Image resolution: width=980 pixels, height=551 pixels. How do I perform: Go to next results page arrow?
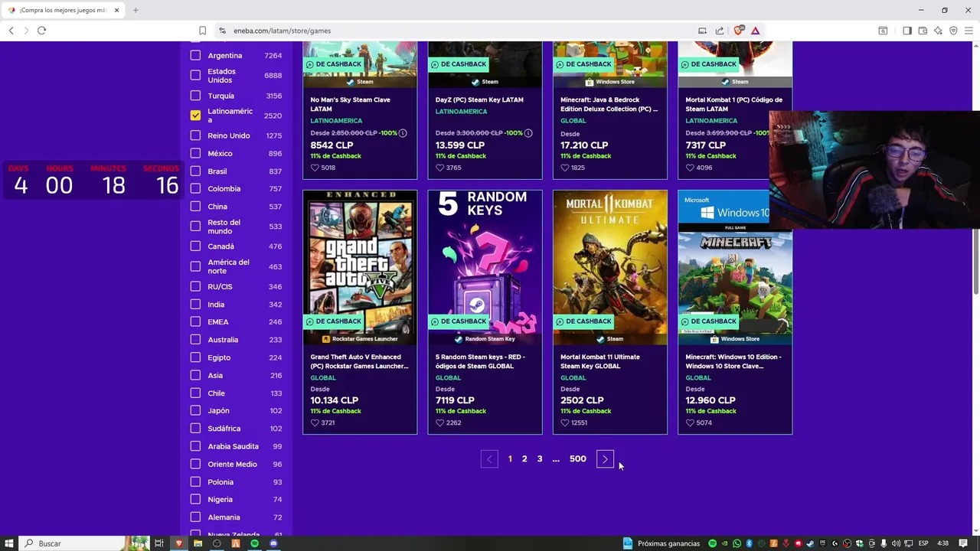click(x=605, y=459)
